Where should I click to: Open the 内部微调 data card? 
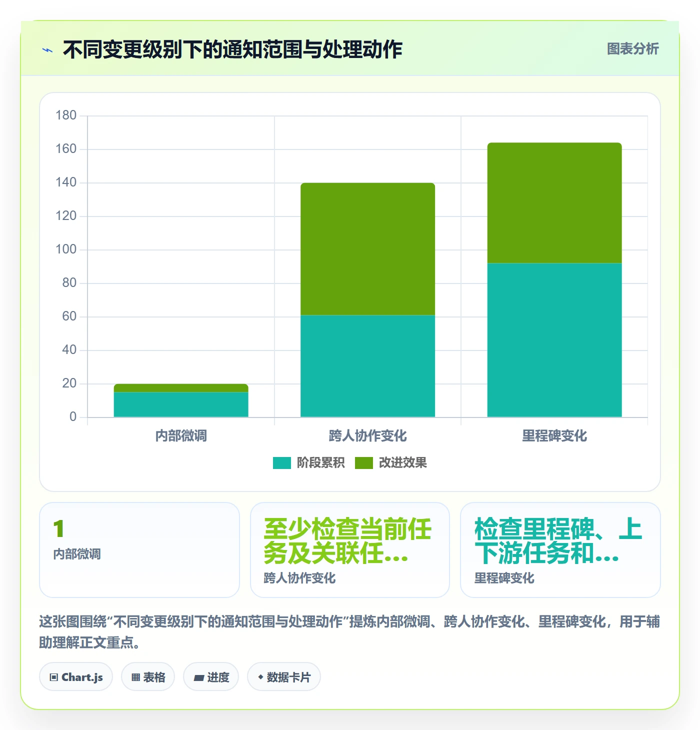pos(139,550)
